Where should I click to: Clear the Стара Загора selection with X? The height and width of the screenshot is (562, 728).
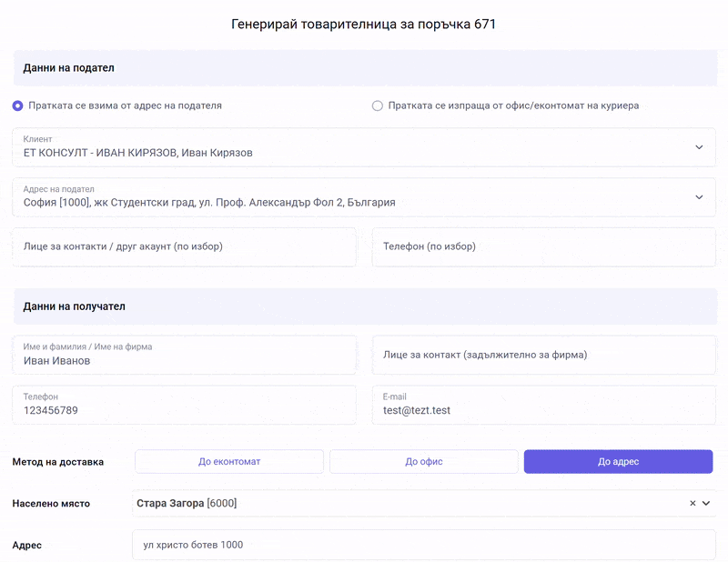[693, 503]
